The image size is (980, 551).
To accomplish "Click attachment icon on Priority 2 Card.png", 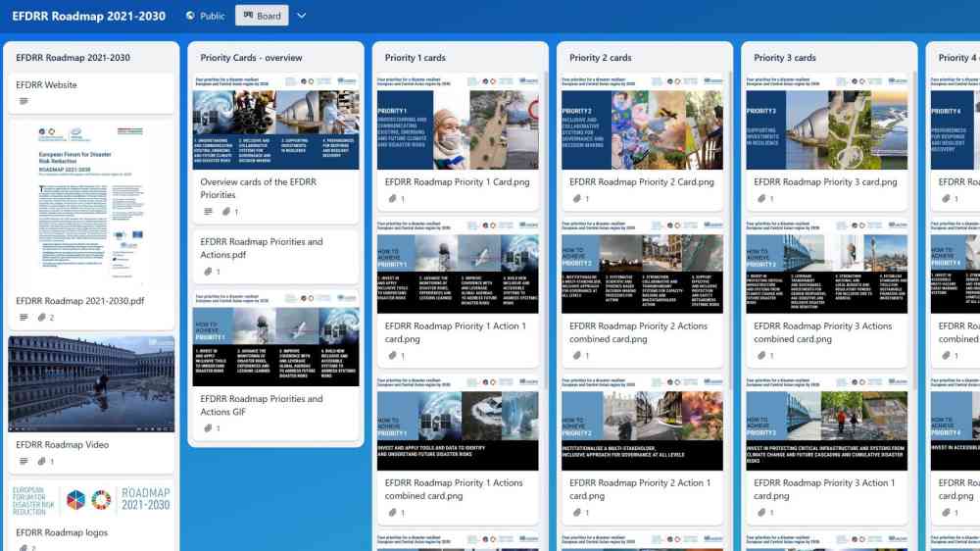I will [577, 199].
